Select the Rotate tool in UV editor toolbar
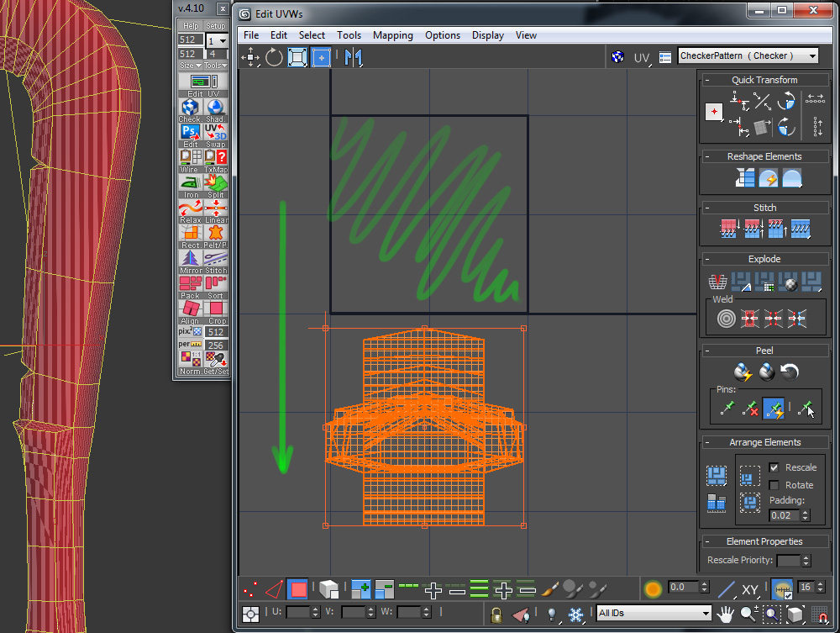Image resolution: width=840 pixels, height=633 pixels. [275, 57]
